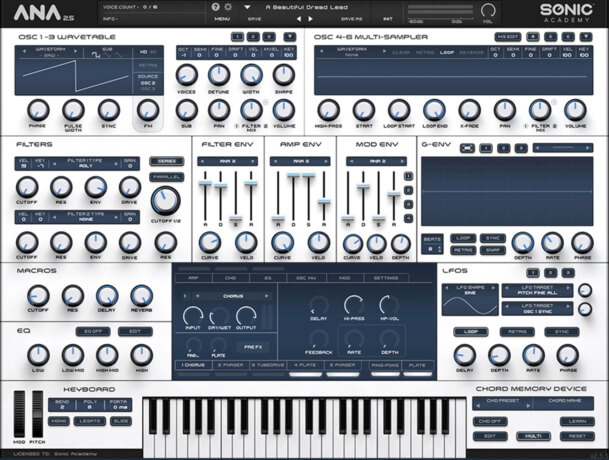Click Save As button

(x=351, y=19)
